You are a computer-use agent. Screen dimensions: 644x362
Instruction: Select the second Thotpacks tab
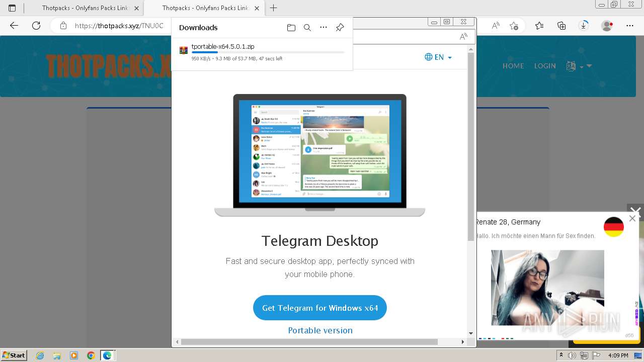pos(204,8)
